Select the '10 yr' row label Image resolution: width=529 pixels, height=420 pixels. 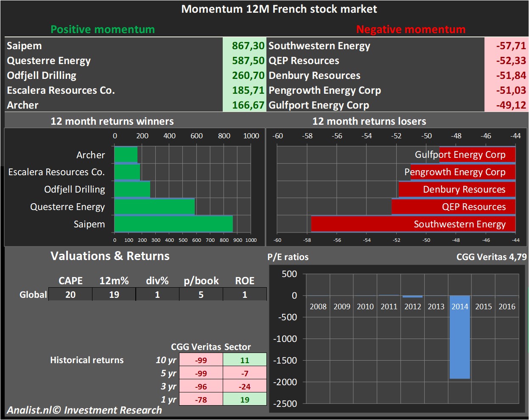pos(166,360)
